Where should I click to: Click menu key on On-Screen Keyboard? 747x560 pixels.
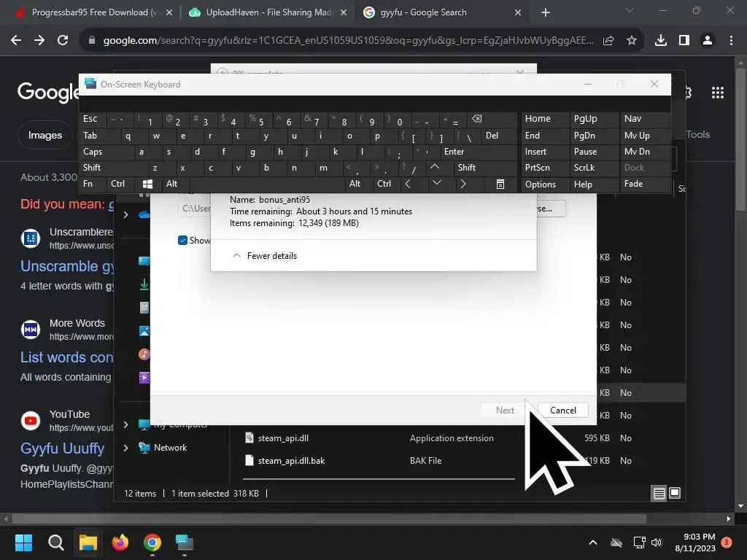point(500,184)
